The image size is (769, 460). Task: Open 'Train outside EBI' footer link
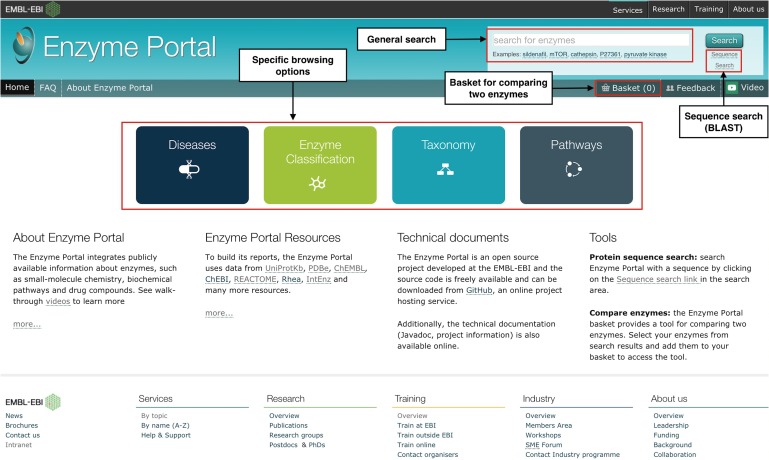[x=425, y=435]
